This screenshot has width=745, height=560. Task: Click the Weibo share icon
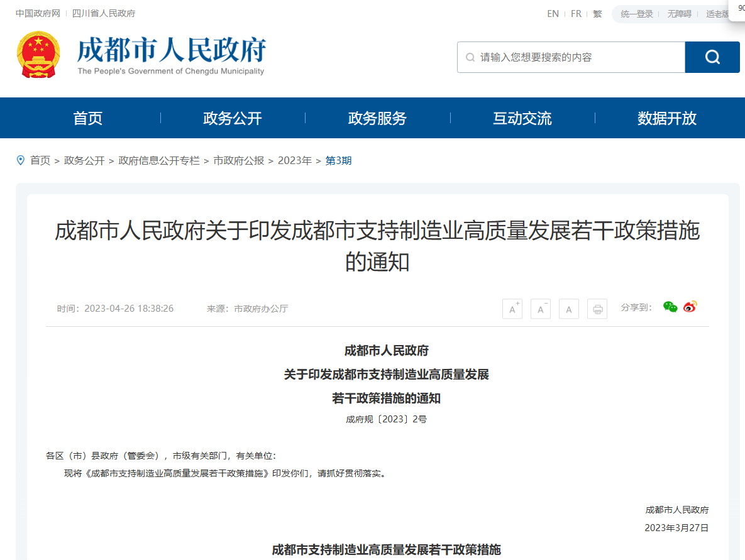pos(690,307)
